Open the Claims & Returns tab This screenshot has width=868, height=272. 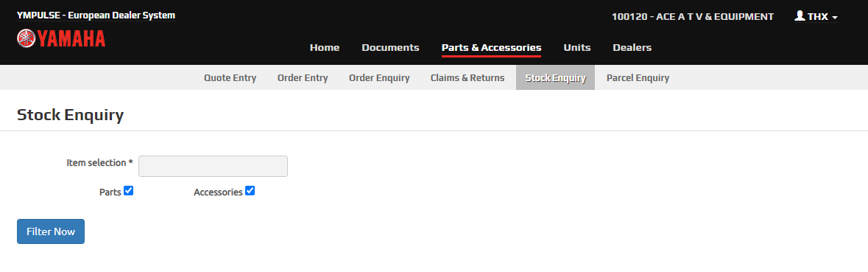tap(467, 77)
